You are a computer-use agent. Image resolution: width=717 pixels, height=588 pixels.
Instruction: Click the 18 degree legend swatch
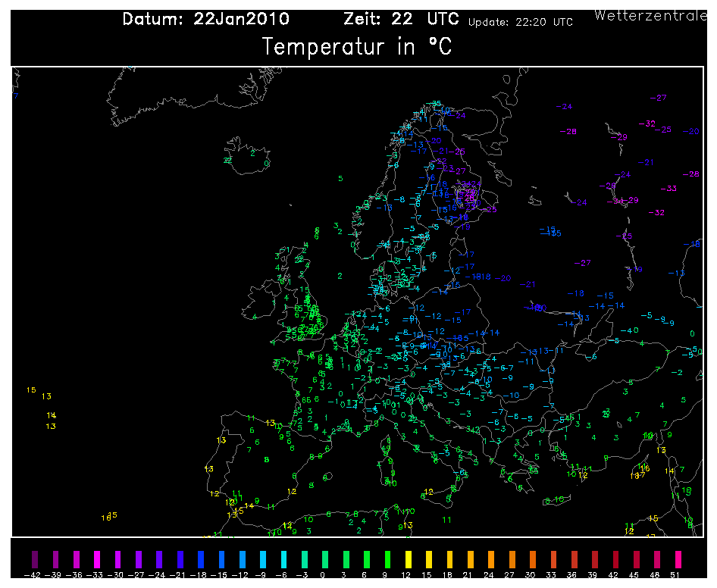click(449, 561)
